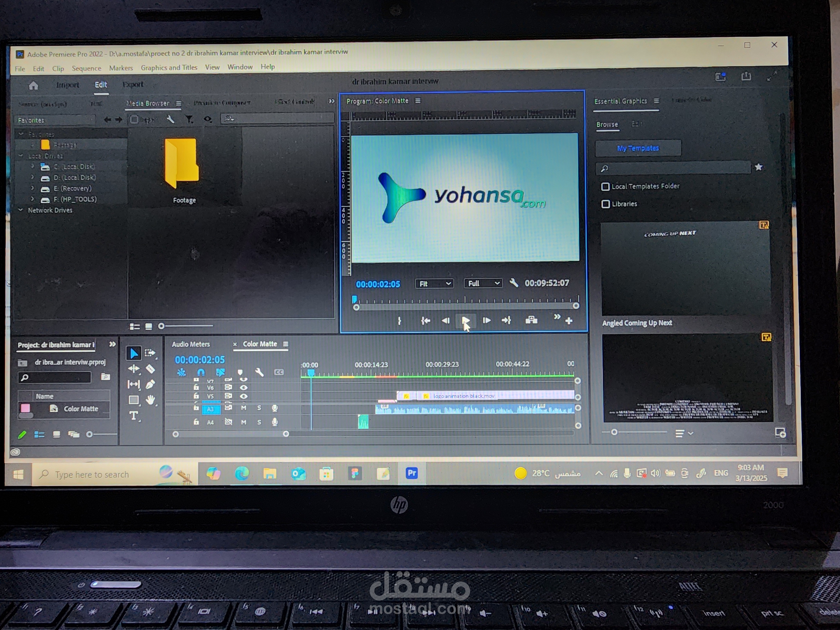Solo audio track A4

259,422
